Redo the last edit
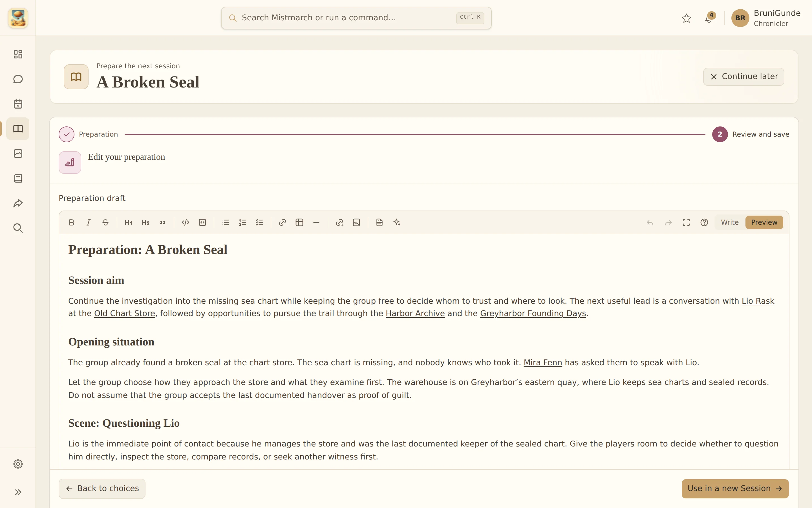Screen dimensions: 812x508 click(668, 222)
